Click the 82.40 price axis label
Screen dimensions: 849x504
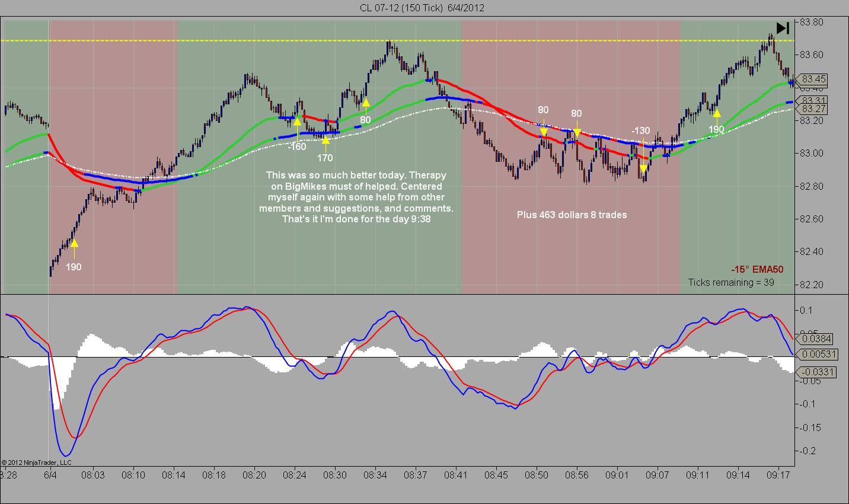click(811, 251)
